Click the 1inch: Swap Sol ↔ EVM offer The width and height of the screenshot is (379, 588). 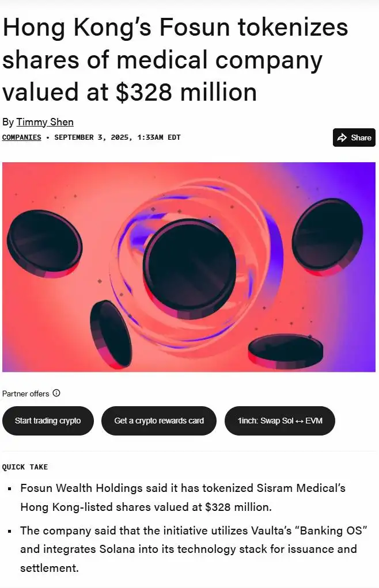click(280, 421)
